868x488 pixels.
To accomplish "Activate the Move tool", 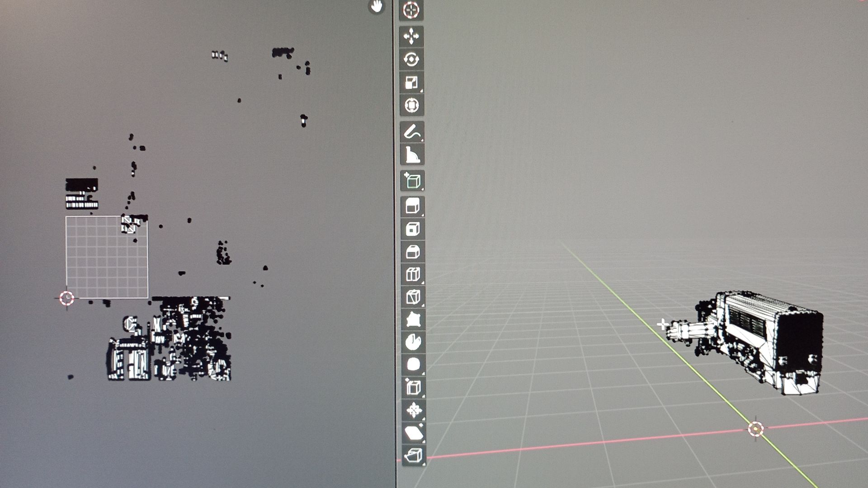I will [x=411, y=36].
